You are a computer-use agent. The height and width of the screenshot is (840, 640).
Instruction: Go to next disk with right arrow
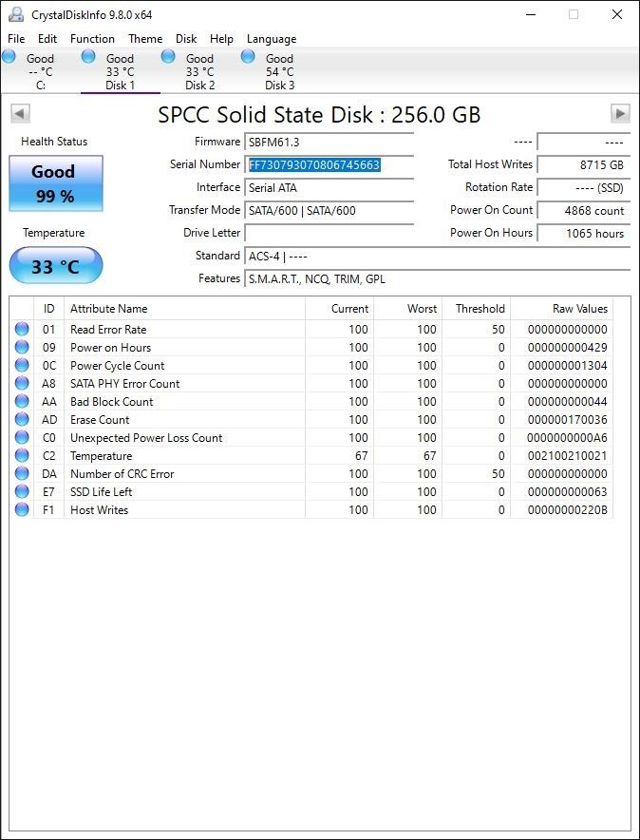coord(620,114)
